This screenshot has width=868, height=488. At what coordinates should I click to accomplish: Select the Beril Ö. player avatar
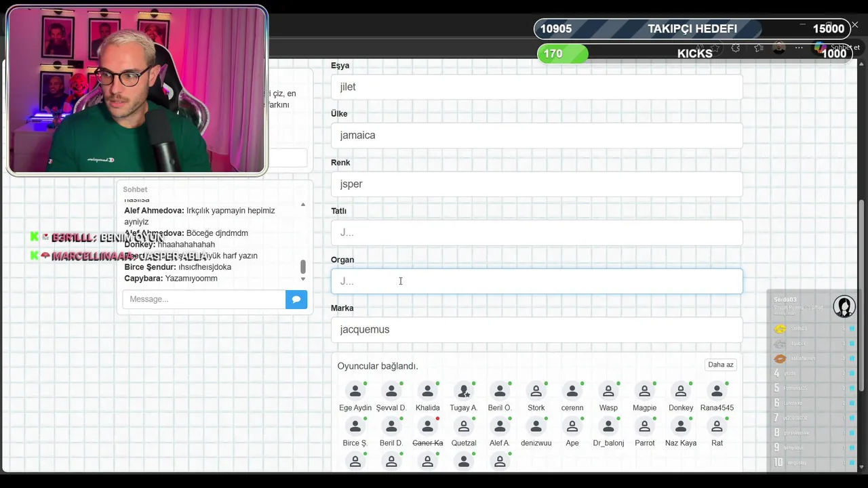point(500,390)
